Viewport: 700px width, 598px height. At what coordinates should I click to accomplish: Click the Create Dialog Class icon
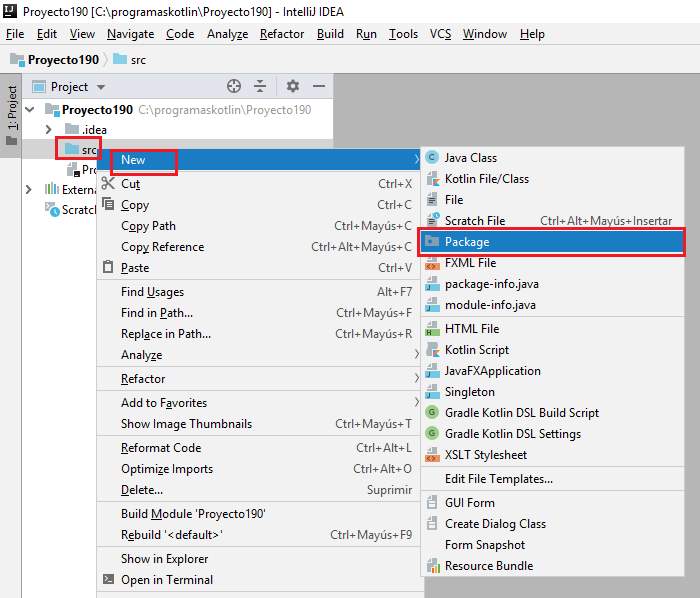[432, 523]
